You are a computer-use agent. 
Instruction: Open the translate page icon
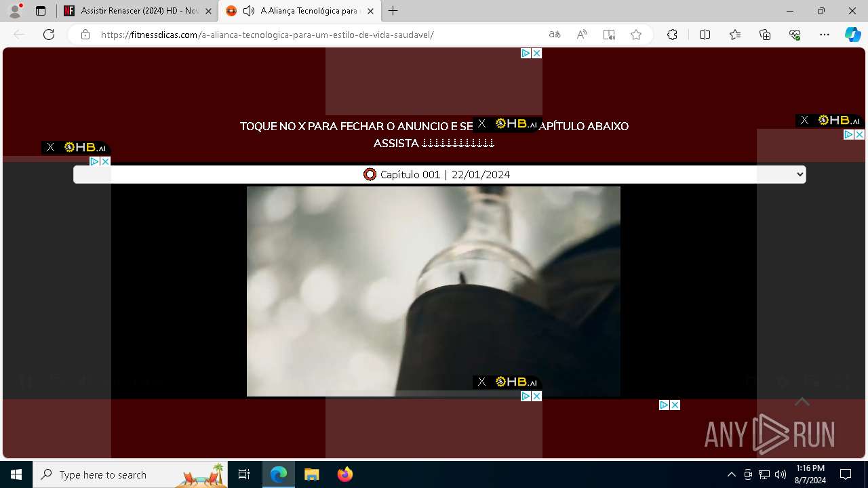coord(555,35)
